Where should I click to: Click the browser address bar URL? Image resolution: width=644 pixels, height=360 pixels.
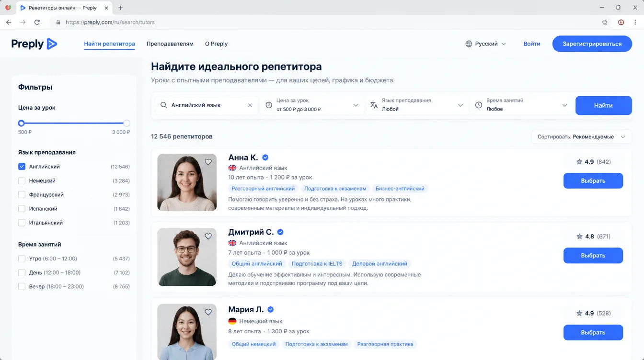[x=110, y=22]
